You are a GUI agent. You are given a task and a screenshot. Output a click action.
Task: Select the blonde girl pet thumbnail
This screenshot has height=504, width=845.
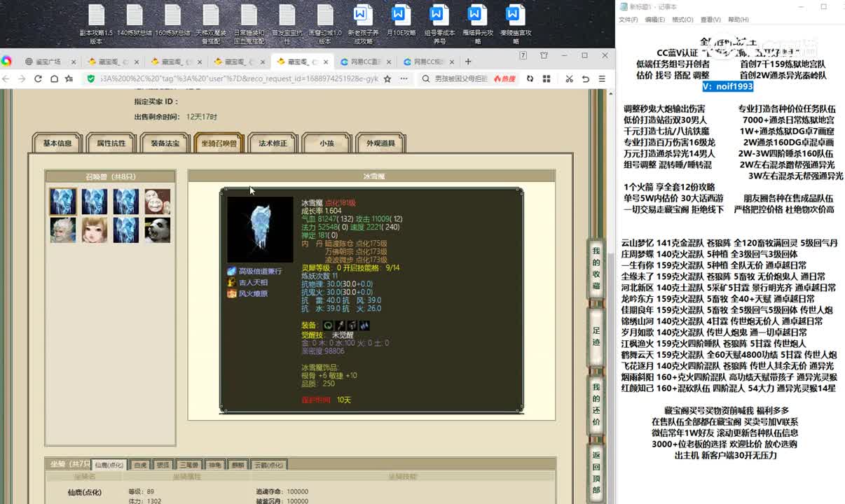(x=95, y=230)
